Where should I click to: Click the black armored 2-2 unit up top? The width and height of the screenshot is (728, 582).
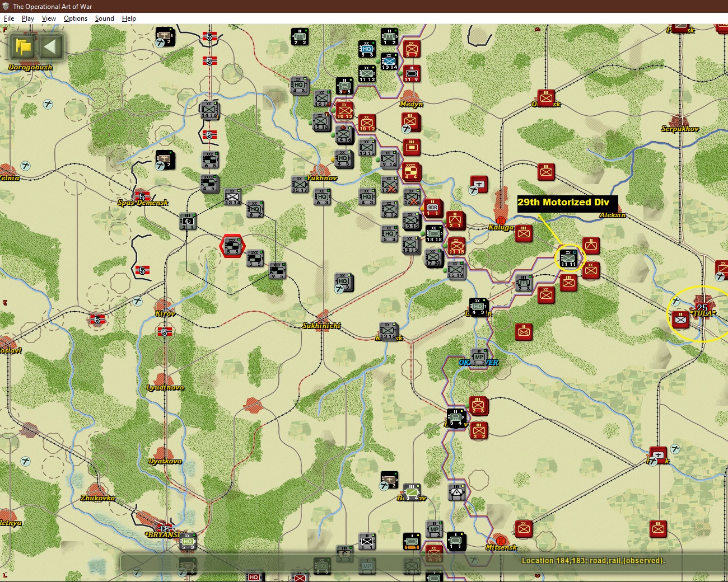(300, 37)
